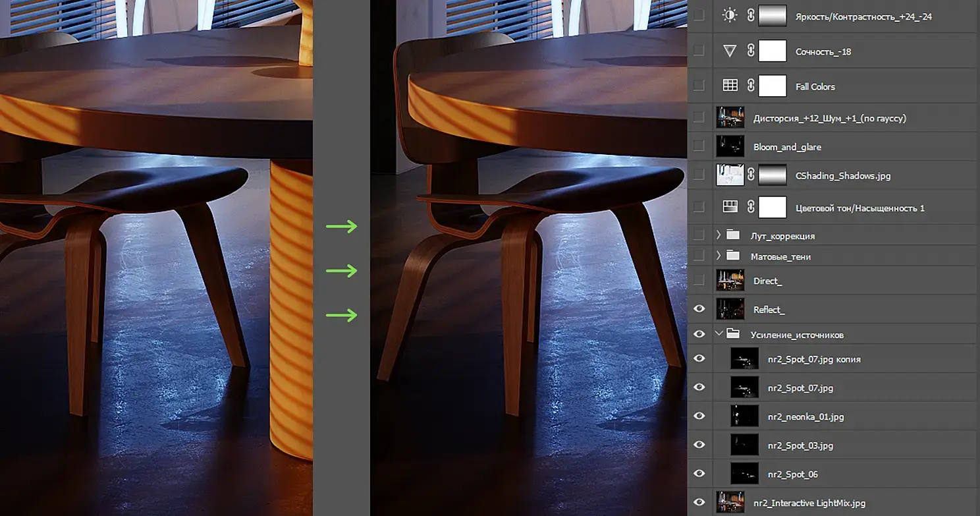980x516 pixels.
Task: Show the Direct_ layer using its visibility box
Action: 699,280
